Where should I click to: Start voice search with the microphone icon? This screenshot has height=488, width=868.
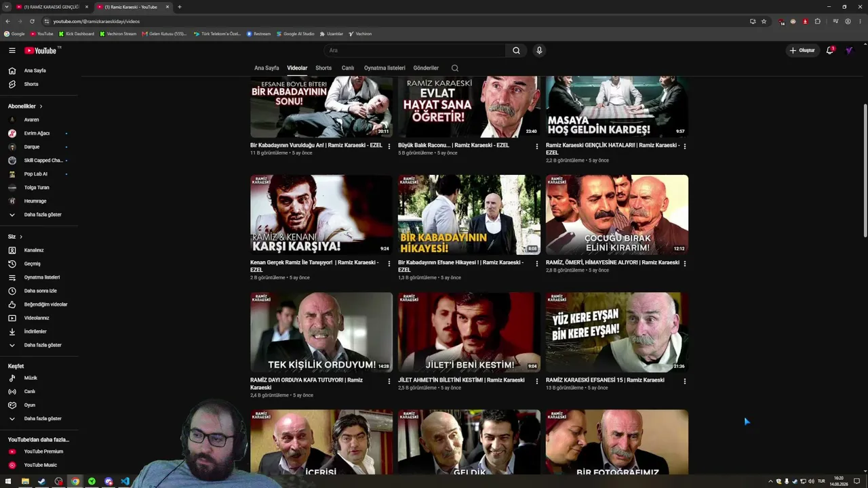(x=539, y=50)
